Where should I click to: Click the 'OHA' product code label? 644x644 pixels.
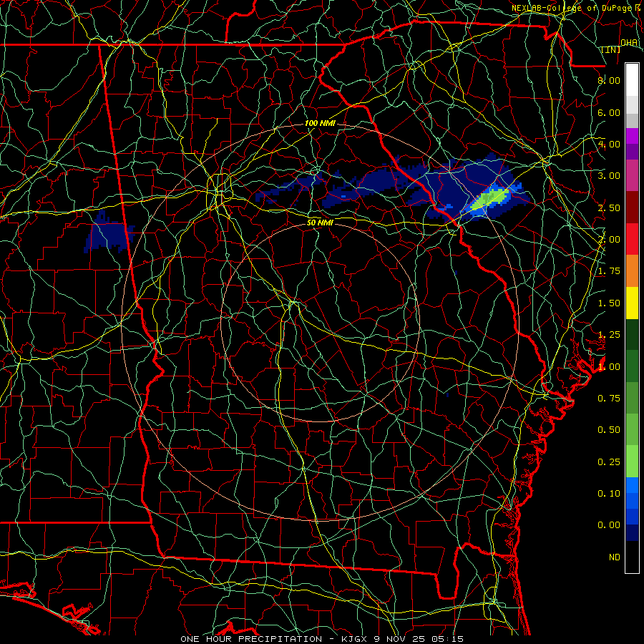(x=629, y=43)
